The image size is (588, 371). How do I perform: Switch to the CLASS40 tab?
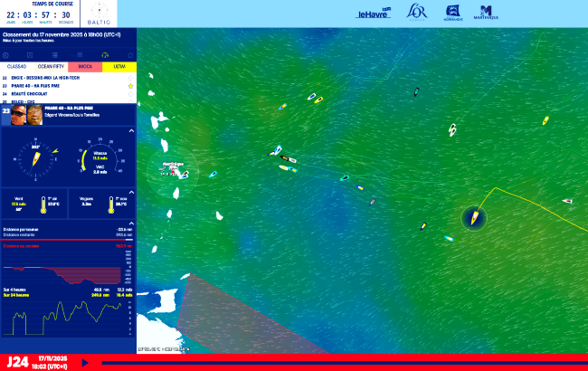(x=17, y=66)
